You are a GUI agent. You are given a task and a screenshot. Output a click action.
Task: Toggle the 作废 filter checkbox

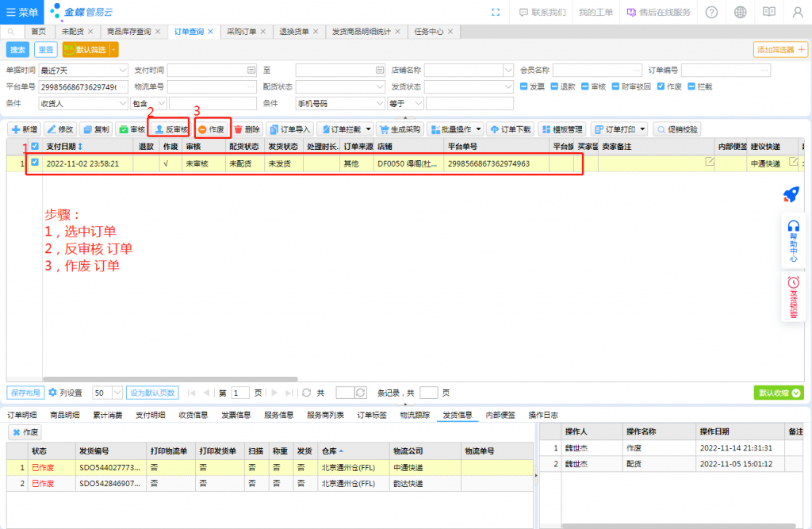click(661, 86)
